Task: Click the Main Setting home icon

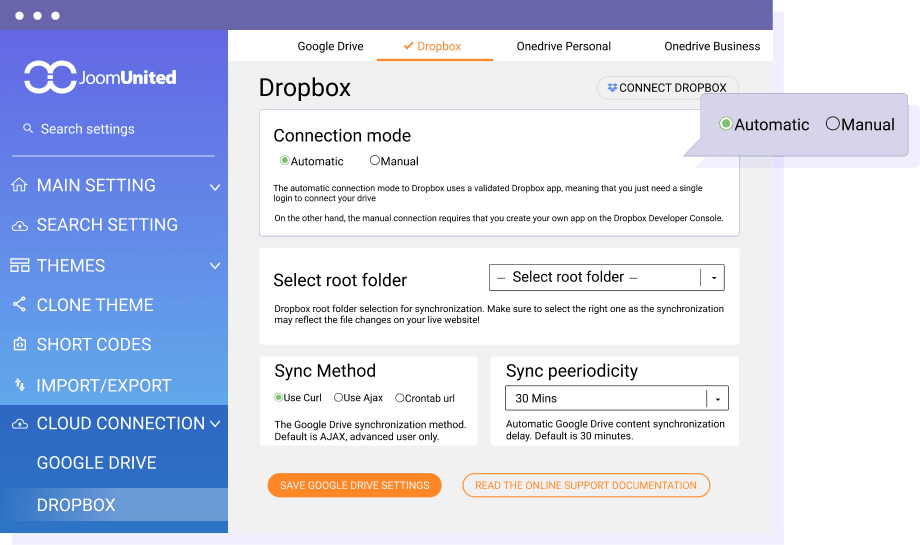Action: click(20, 186)
